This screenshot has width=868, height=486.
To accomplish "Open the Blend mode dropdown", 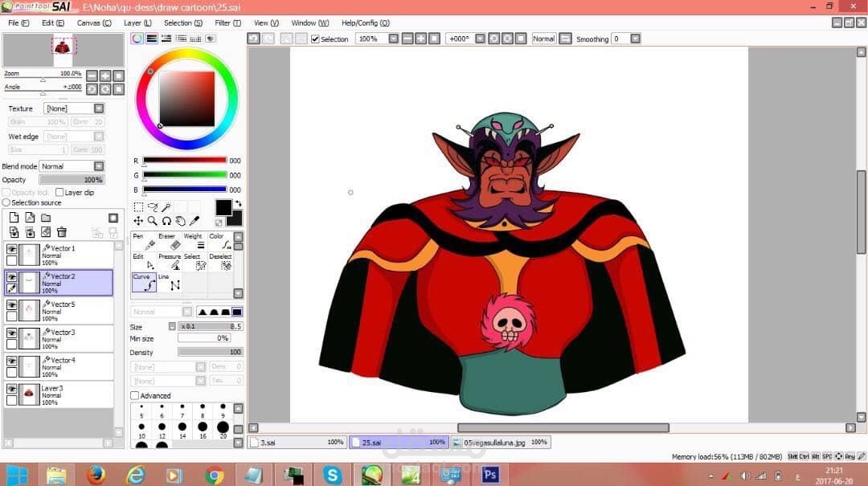I will coord(99,166).
